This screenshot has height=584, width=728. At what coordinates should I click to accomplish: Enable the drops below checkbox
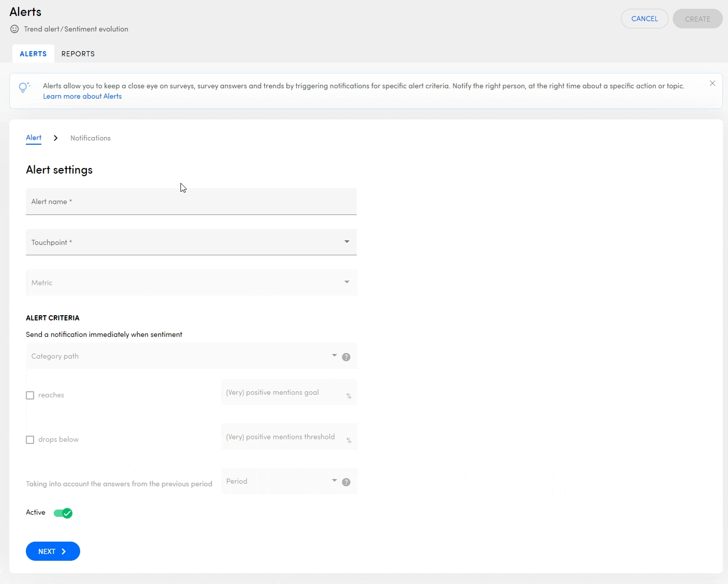(30, 440)
